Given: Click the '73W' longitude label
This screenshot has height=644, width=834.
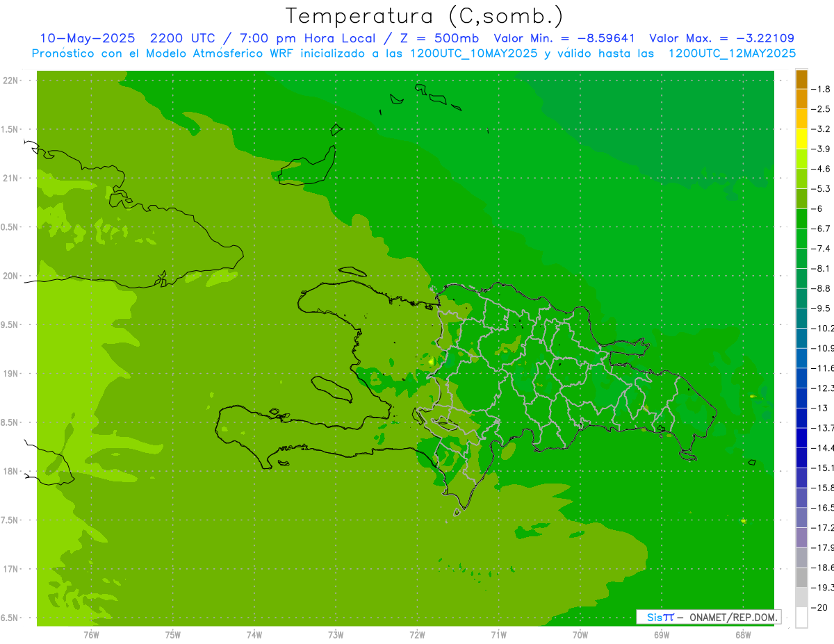Looking at the screenshot, I should 336,634.
